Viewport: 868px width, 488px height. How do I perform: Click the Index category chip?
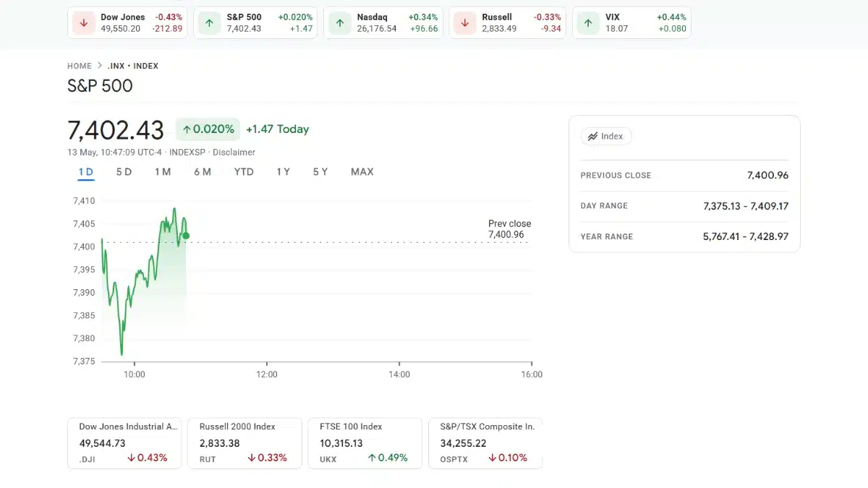[606, 136]
